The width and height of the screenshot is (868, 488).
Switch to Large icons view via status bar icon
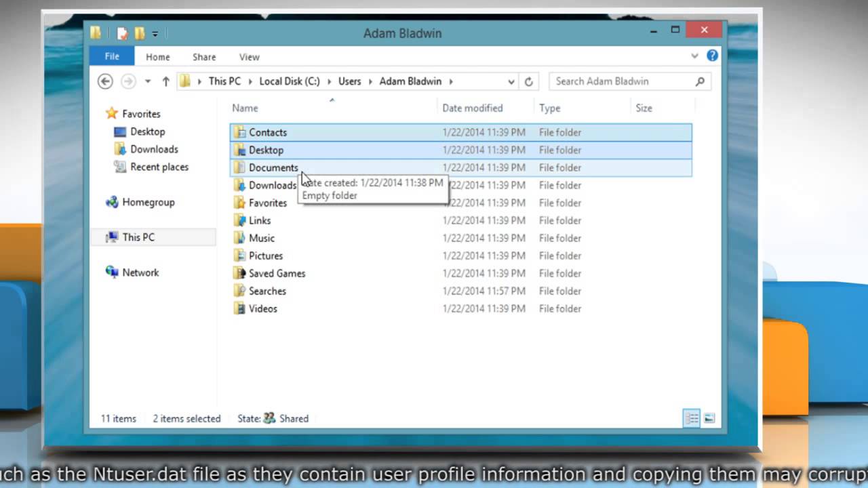[709, 418]
